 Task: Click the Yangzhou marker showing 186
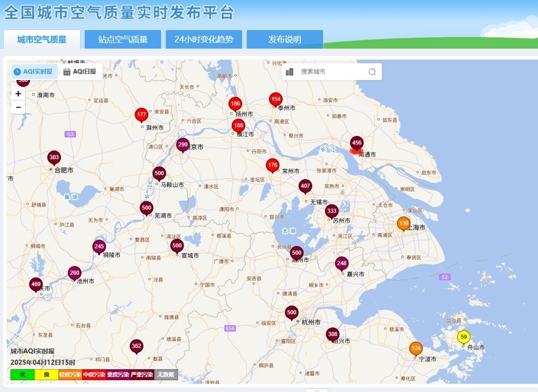point(235,103)
